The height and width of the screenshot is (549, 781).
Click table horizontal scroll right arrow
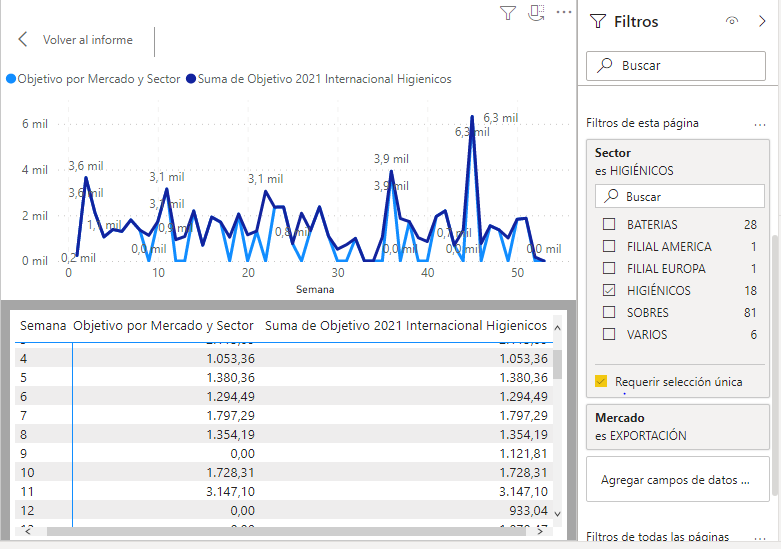(x=540, y=532)
